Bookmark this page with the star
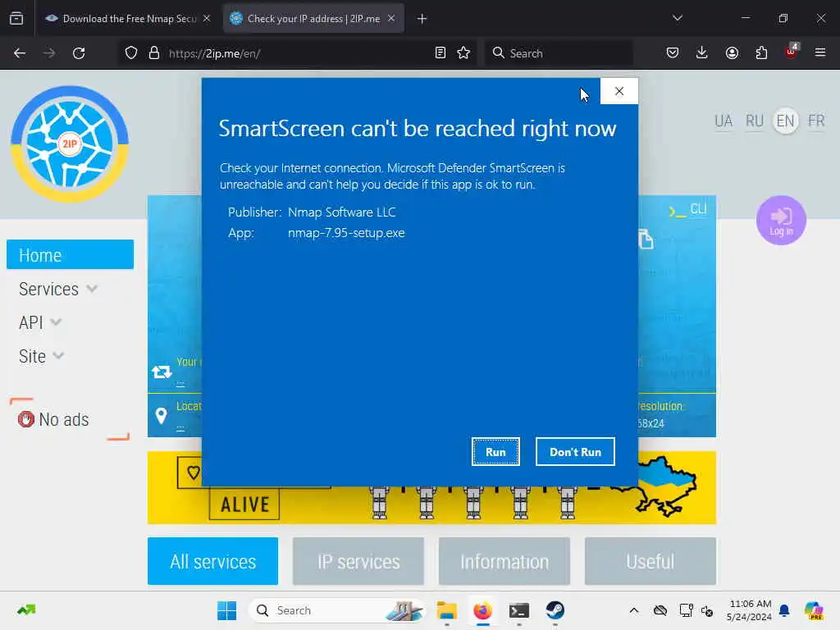 (x=463, y=53)
